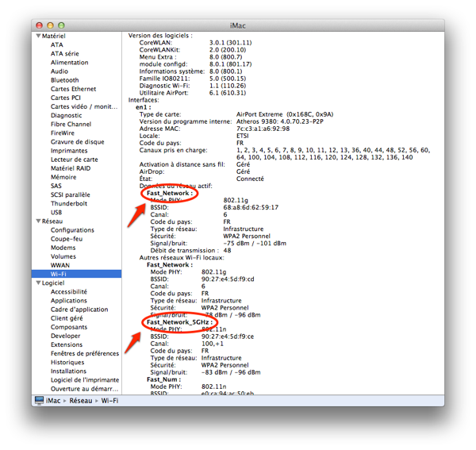This screenshot has height=450, width=476.
Task: Select Fenêtres de préférences in sidebar
Action: pos(85,353)
